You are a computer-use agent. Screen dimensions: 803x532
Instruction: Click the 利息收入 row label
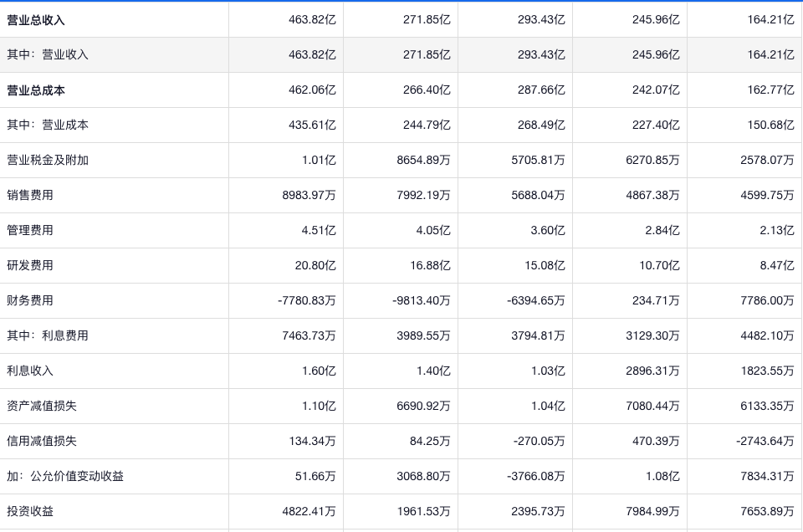click(30, 371)
